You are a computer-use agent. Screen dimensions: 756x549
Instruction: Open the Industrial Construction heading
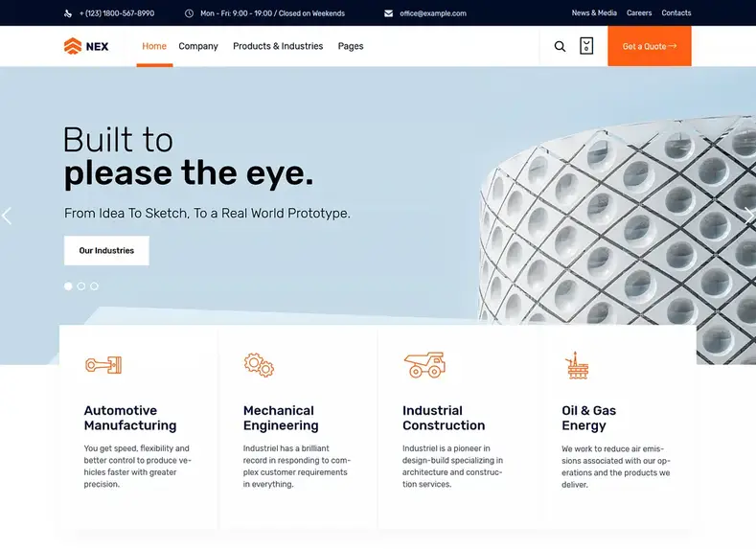444,418
